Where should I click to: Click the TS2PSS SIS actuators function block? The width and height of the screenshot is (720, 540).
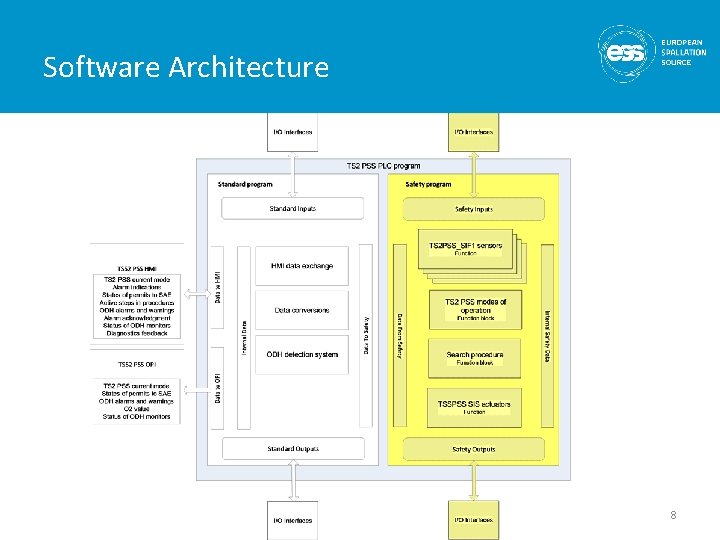click(474, 408)
